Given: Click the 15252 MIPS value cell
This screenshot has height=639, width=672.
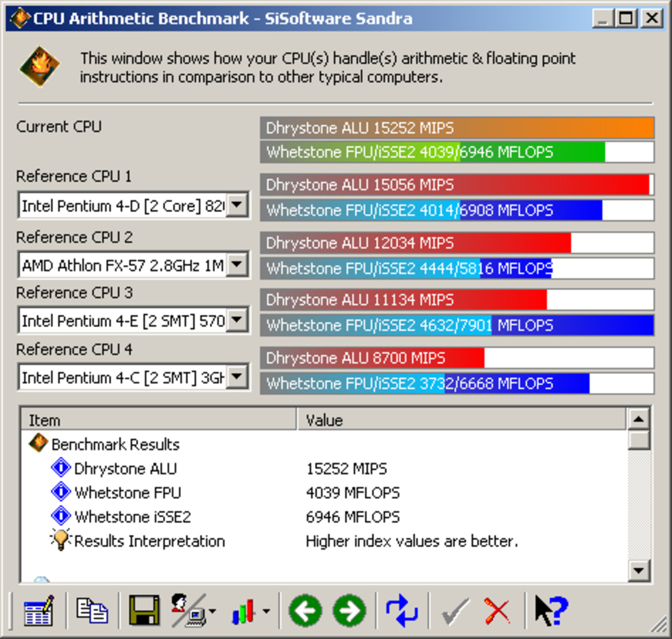Looking at the screenshot, I should [346, 468].
